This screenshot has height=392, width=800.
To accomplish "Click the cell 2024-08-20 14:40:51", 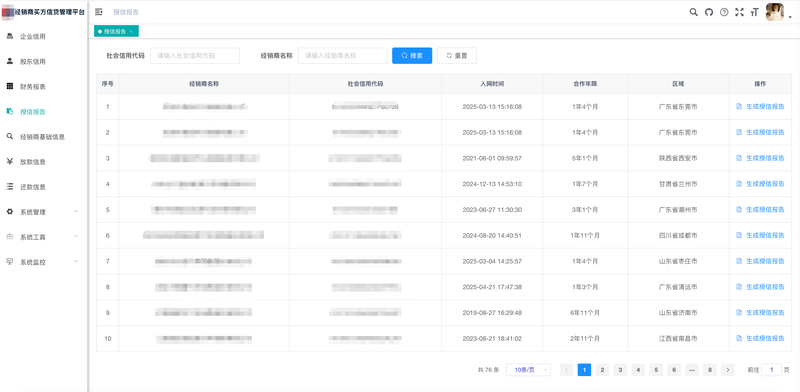I will pos(492,235).
